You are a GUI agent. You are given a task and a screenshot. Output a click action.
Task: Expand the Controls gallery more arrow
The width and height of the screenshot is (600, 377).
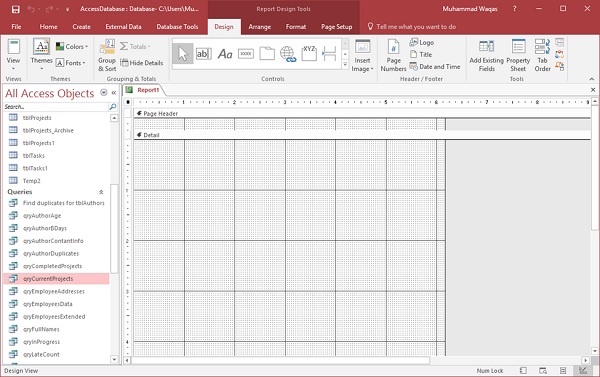tap(345, 65)
